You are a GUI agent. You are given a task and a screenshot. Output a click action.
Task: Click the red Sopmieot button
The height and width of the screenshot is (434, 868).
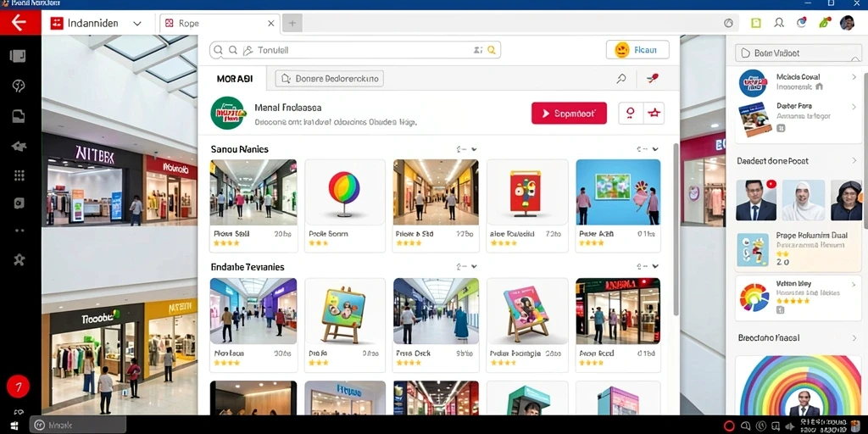point(569,113)
